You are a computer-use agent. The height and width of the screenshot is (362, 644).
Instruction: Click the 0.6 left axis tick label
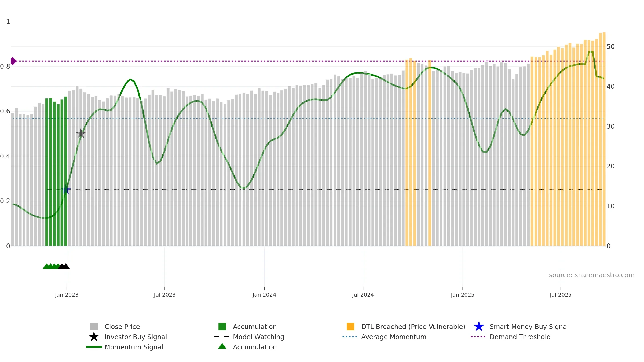tap(5, 111)
